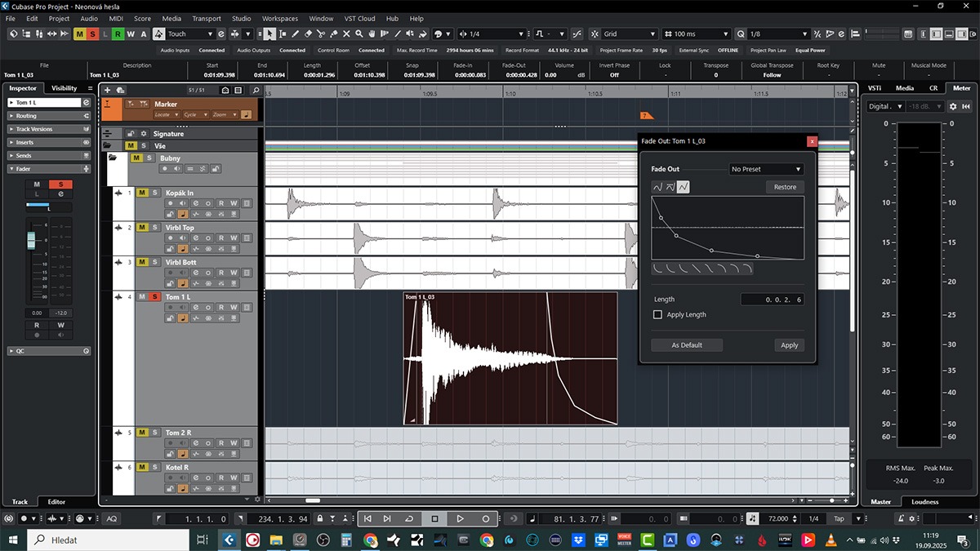The image size is (980, 551).
Task: Click the inspector channel volume fader
Action: click(32, 239)
